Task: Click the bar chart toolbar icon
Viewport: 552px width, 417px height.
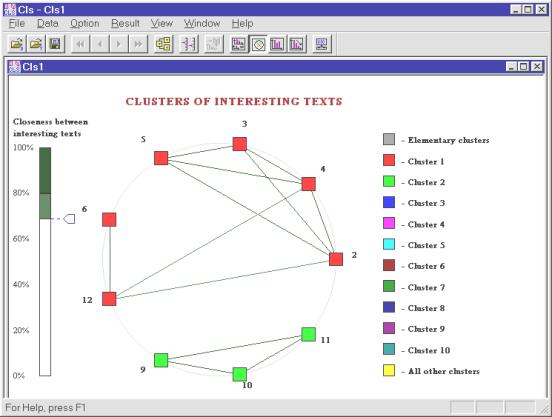Action: (x=277, y=44)
